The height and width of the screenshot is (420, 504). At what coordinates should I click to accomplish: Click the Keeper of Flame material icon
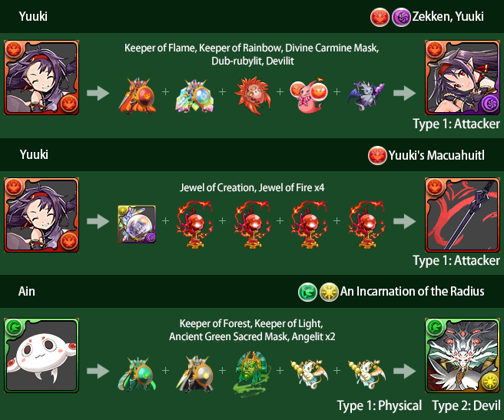(x=138, y=95)
